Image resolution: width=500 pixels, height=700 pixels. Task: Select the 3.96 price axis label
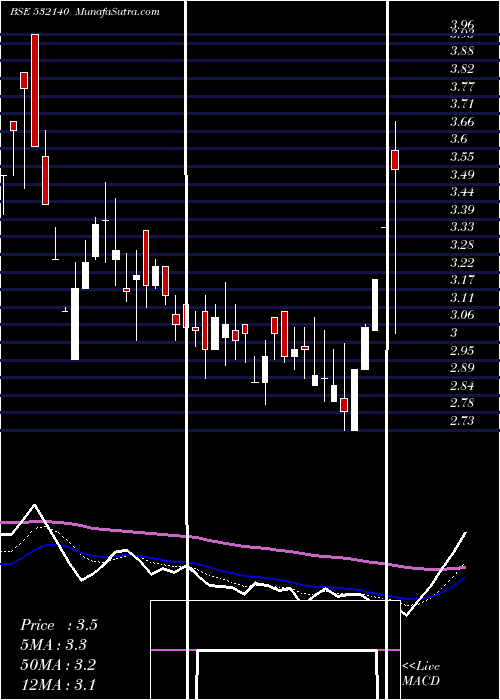pos(462,24)
